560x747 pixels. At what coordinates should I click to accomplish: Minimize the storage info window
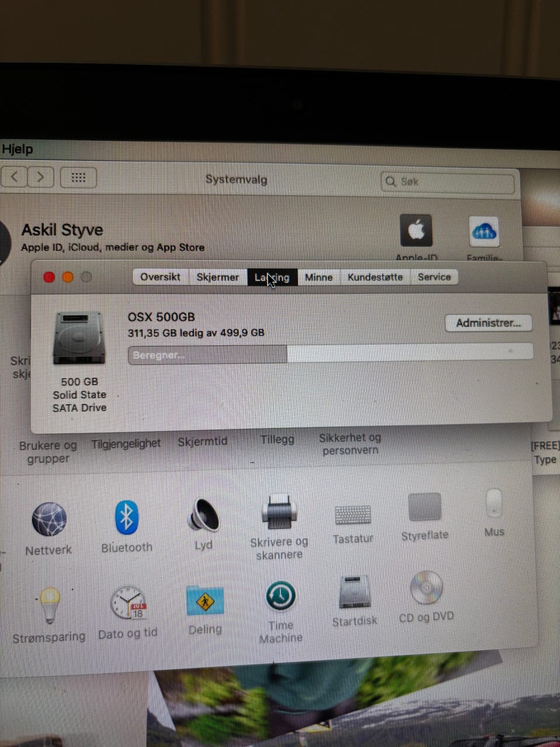pos(68,277)
